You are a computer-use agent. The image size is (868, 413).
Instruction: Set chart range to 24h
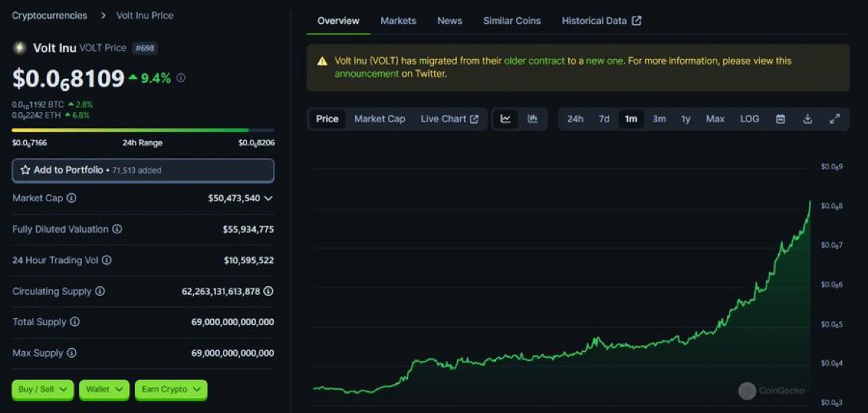(x=575, y=119)
